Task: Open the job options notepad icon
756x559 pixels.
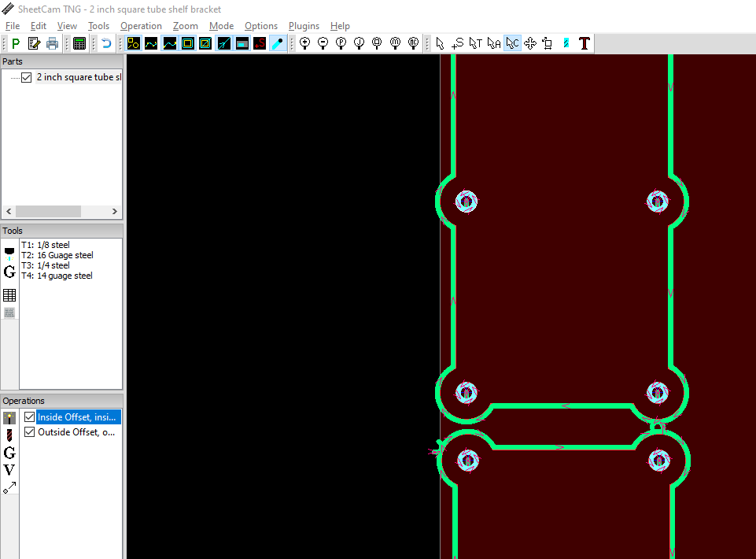Action: [34, 43]
